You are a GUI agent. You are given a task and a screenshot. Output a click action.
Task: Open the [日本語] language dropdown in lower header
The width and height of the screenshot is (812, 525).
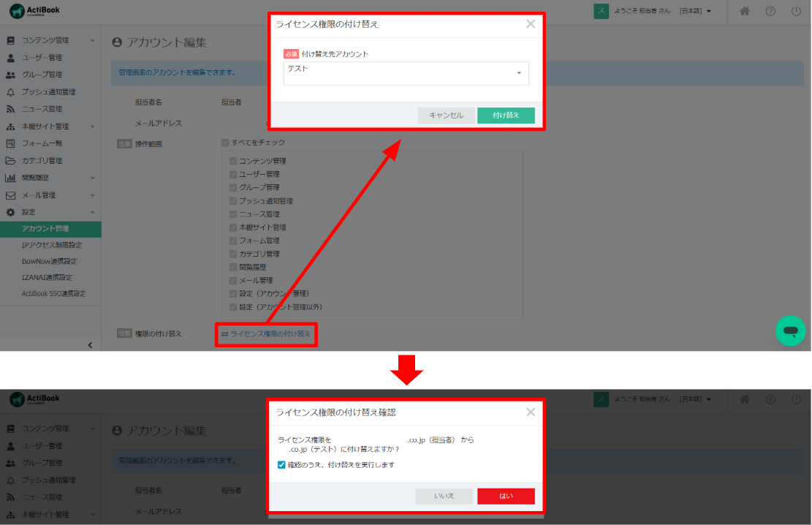[x=696, y=399]
